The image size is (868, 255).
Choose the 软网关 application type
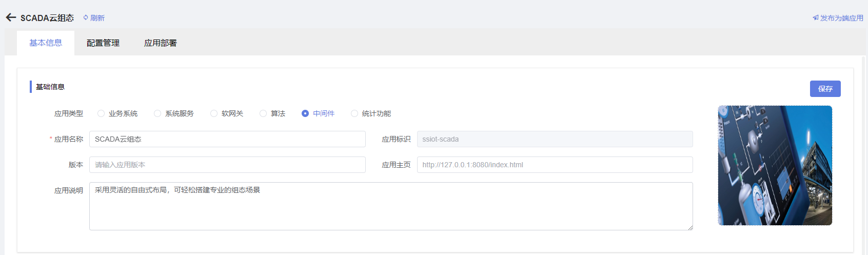coord(214,113)
